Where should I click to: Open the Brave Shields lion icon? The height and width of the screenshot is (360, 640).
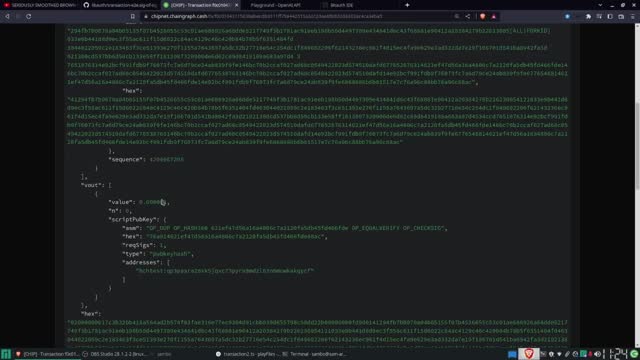tap(483, 16)
